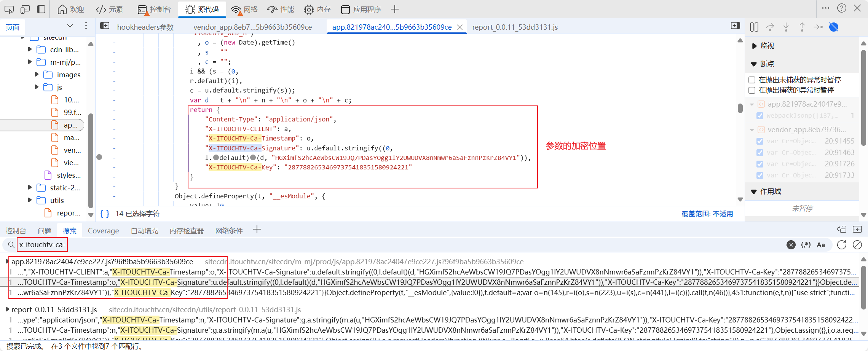The image size is (868, 351).
Task: Activate the inspect element picker icon
Action: 9,9
